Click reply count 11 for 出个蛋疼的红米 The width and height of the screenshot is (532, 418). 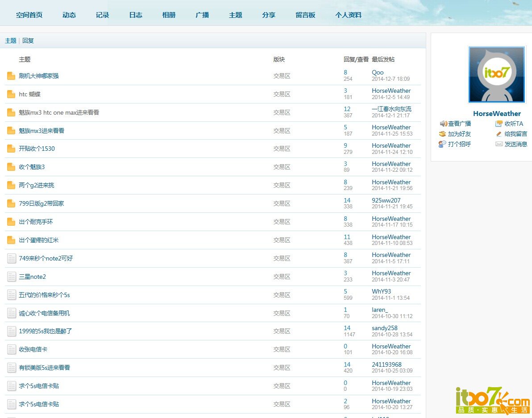coord(347,237)
